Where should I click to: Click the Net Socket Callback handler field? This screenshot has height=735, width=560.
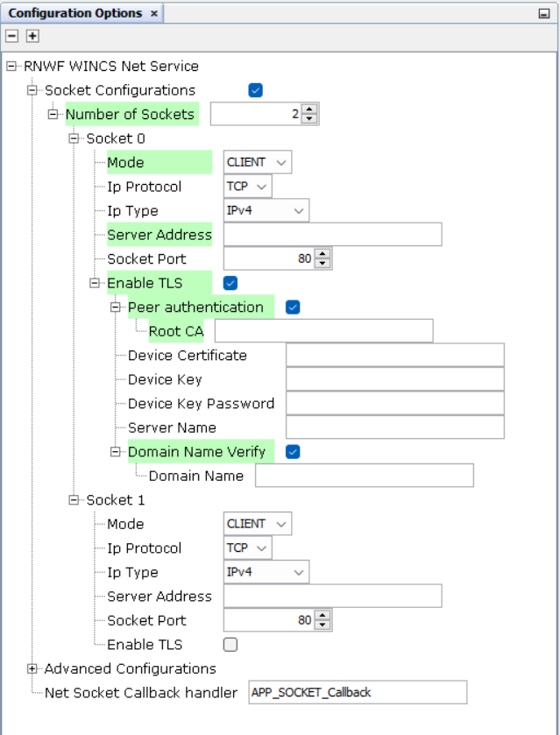358,693
